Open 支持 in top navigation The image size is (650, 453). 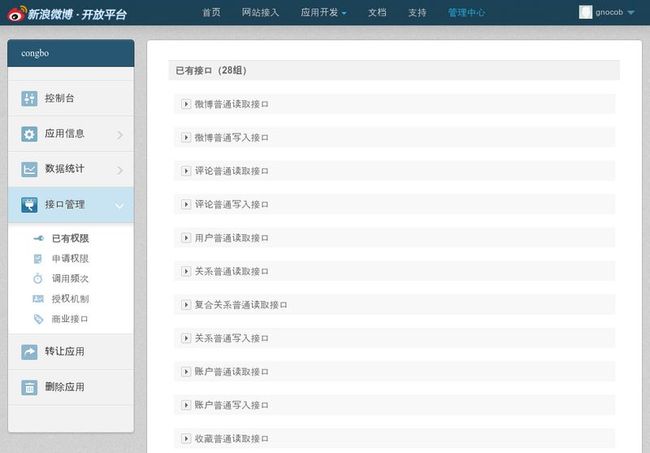coord(417,12)
